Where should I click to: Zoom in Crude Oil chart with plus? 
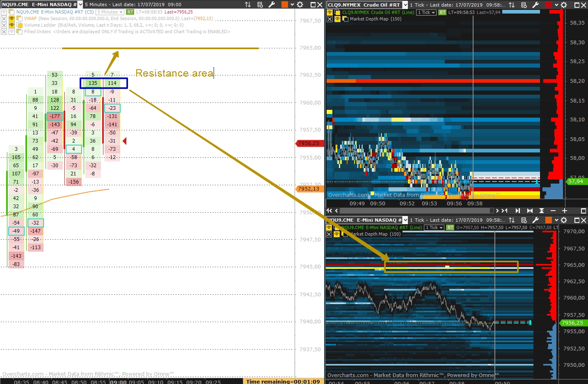(x=565, y=211)
